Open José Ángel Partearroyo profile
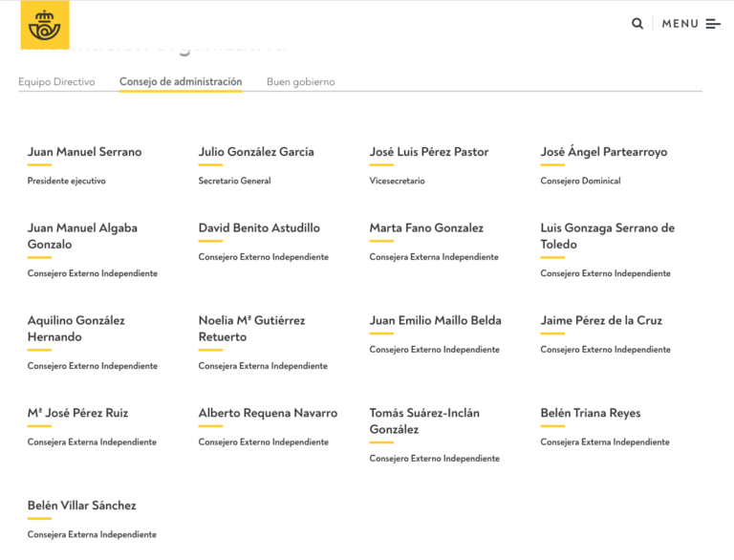This screenshot has height=560, width=734. coord(604,152)
